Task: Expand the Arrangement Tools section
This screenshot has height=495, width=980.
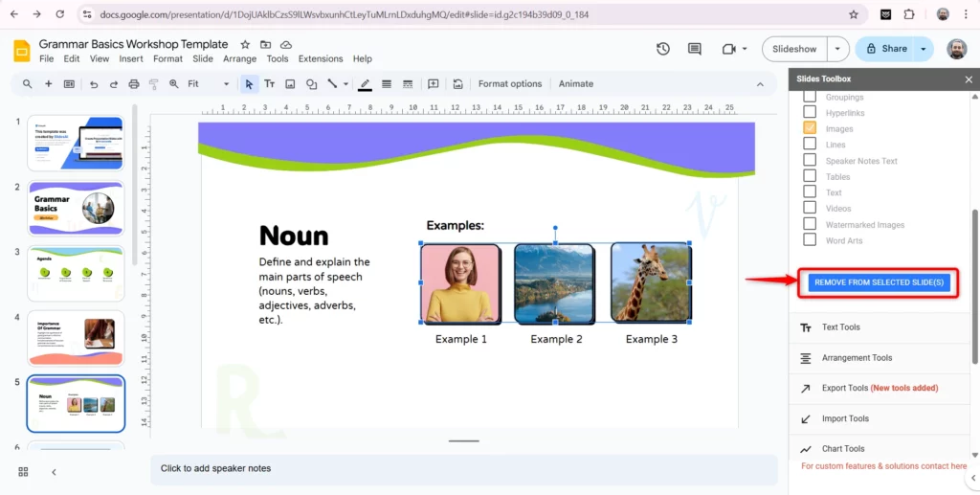Action: tap(857, 358)
